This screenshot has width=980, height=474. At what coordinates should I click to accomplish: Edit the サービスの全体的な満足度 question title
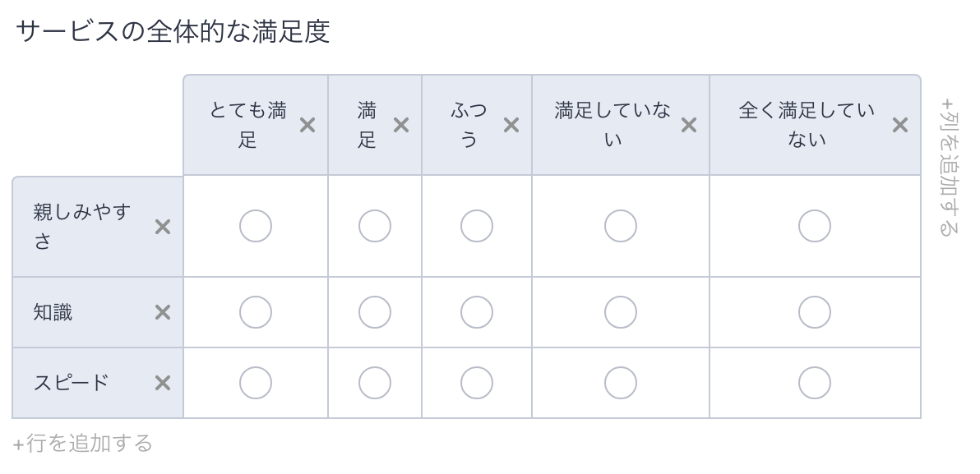click(173, 31)
